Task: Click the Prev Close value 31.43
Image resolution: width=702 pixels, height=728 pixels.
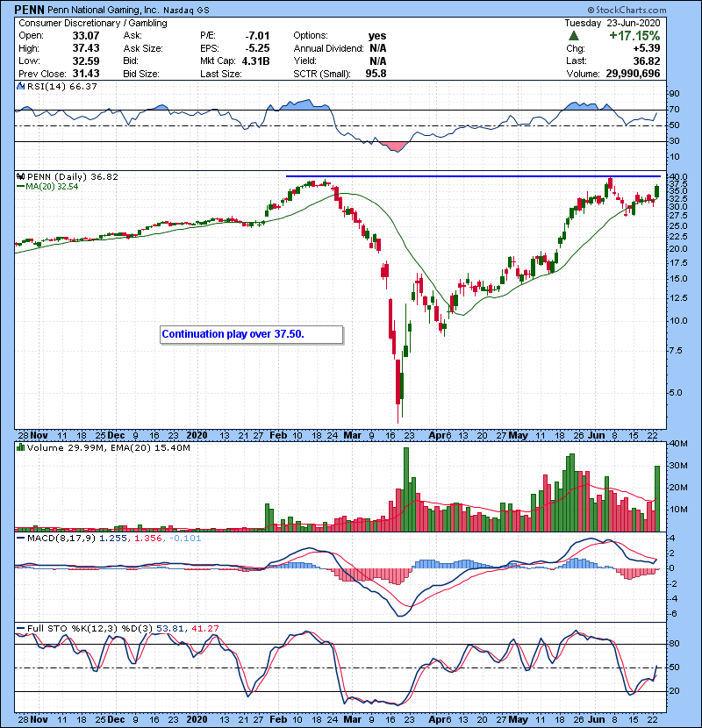Action: pos(86,74)
